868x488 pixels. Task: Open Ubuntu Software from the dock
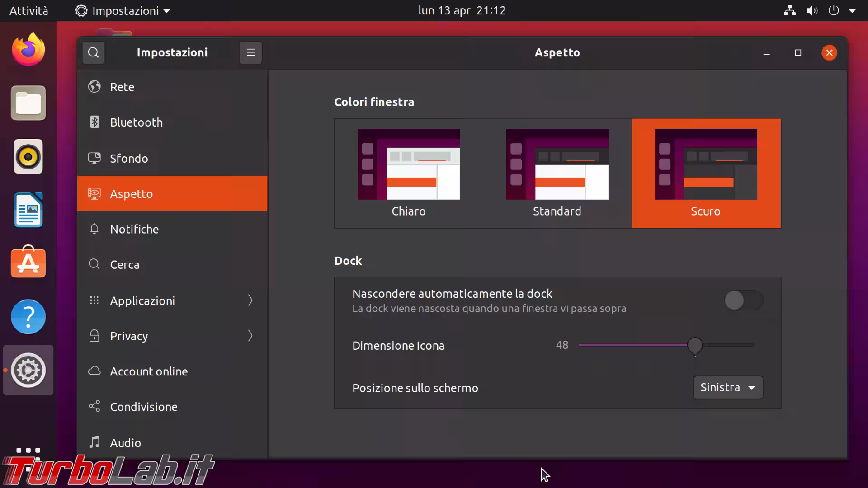click(28, 263)
